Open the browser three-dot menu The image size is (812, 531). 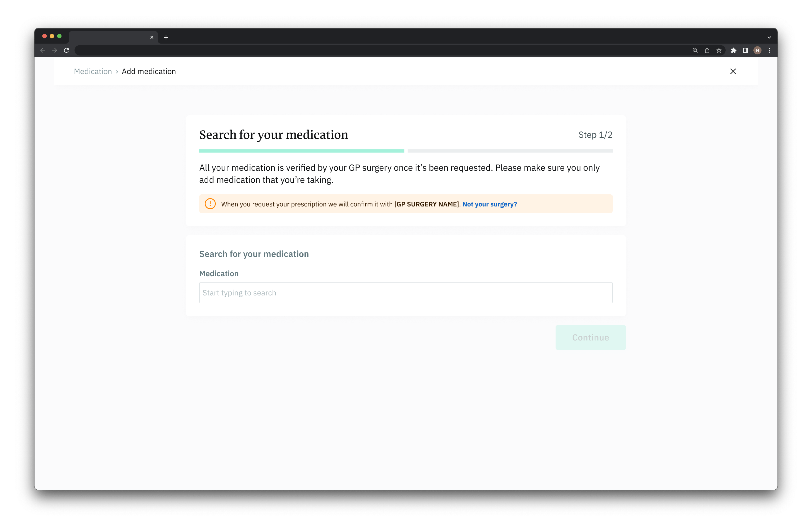(x=769, y=51)
